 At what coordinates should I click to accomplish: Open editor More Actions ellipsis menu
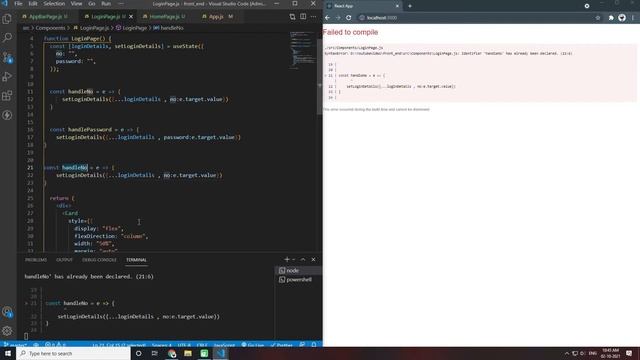coord(313,17)
